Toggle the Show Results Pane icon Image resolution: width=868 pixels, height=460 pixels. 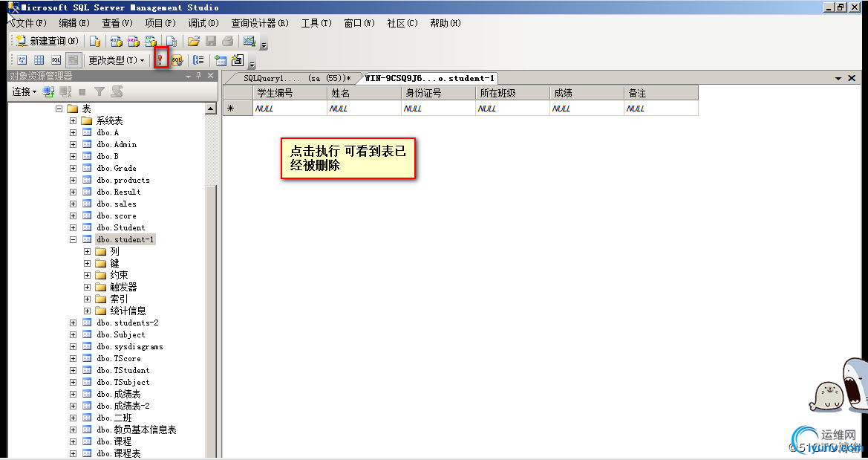click(73, 60)
